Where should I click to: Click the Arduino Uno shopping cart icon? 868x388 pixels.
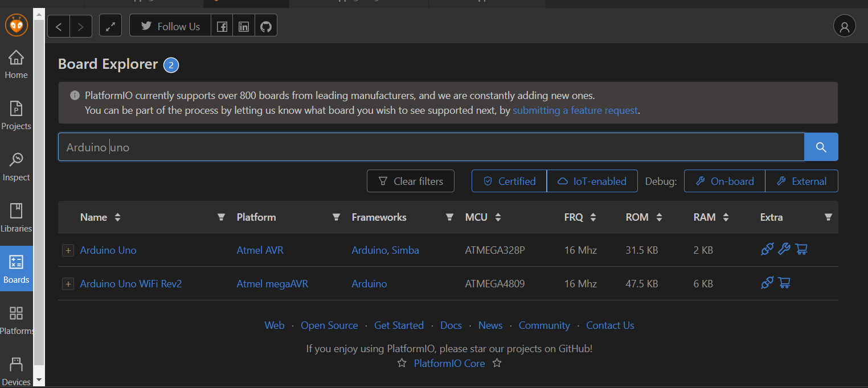coord(801,249)
